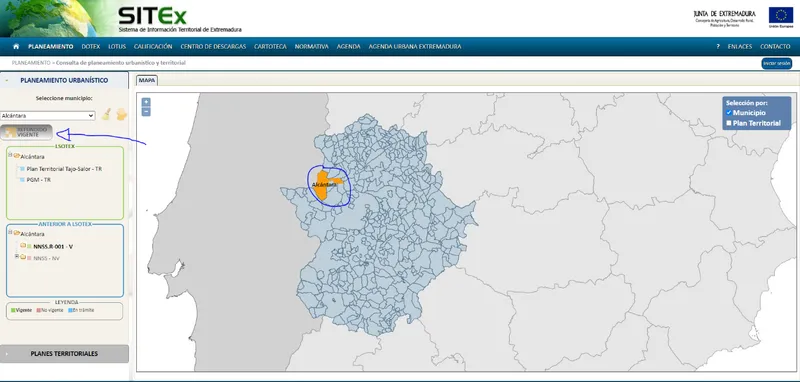Screen dimensions: 800x382
Task: Click the 'Selección por:' heading on map
Action: click(746, 103)
